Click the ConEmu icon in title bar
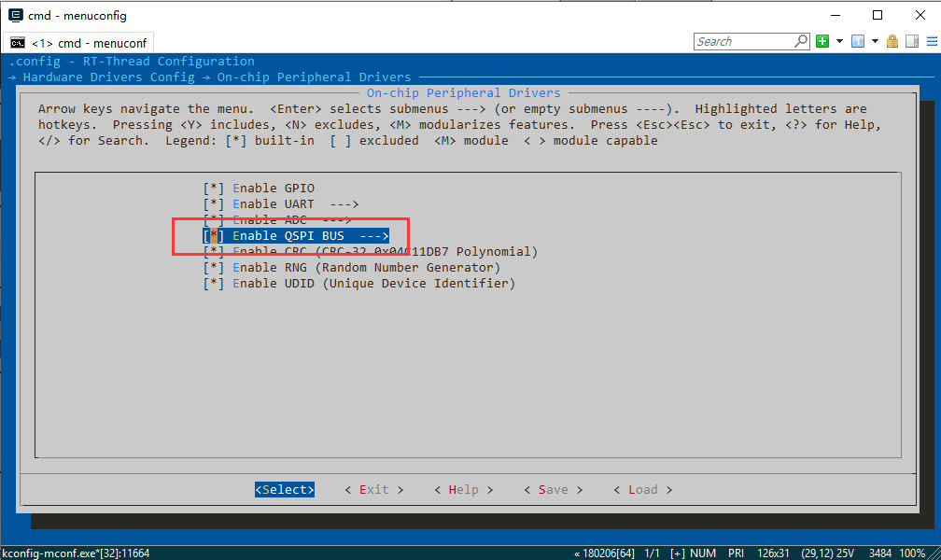Viewport: 941px width, 560px height. (x=16, y=15)
